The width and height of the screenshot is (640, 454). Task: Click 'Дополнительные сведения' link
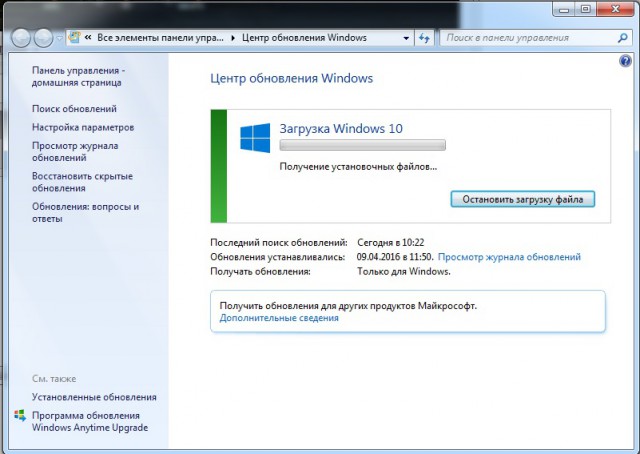tap(279, 318)
